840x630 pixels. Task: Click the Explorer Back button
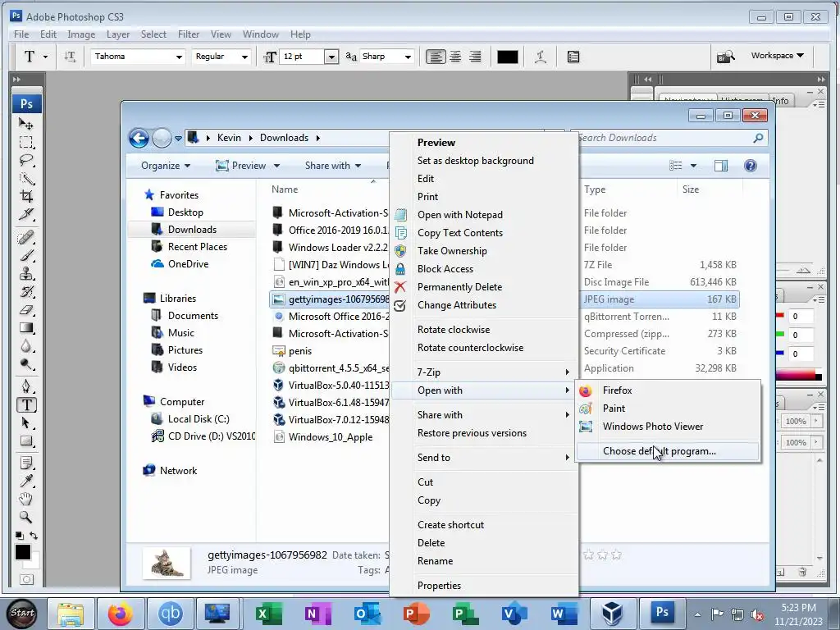(139, 138)
